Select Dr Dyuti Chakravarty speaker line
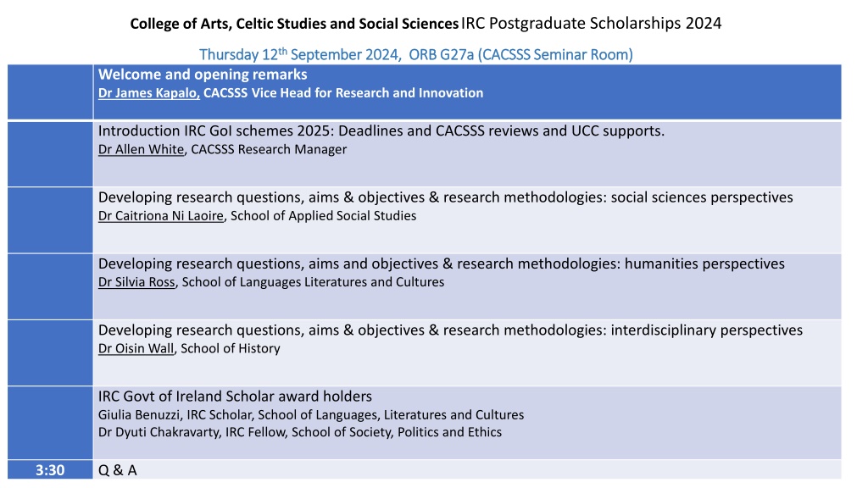This screenshot has height=488, width=868. (299, 432)
